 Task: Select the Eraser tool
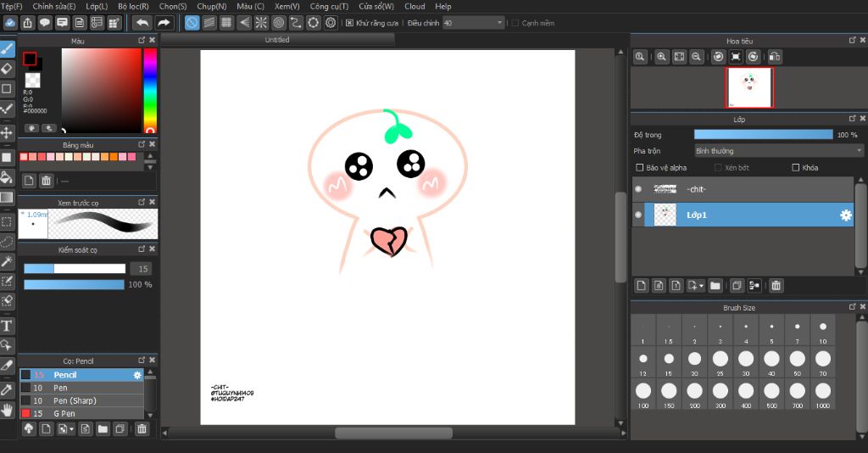point(7,69)
